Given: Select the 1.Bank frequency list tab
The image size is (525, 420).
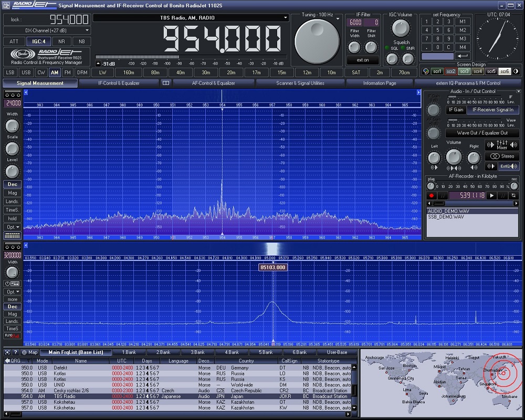Looking at the screenshot, I should tap(129, 352).
